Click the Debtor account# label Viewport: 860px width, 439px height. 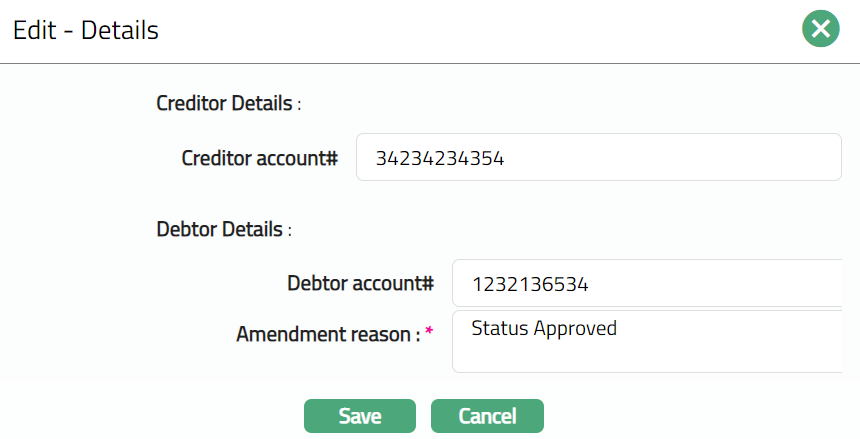360,284
